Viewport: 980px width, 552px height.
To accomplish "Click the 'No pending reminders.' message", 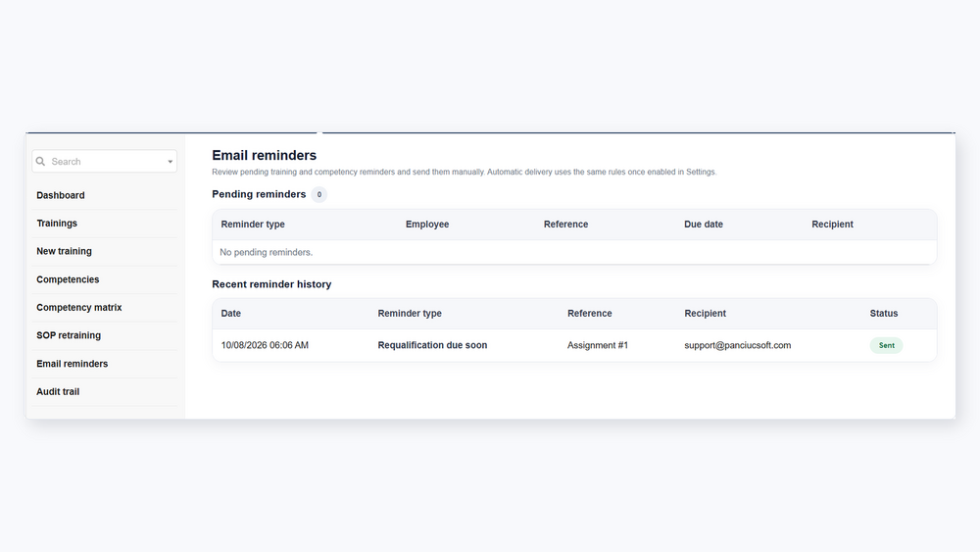I will tap(267, 253).
